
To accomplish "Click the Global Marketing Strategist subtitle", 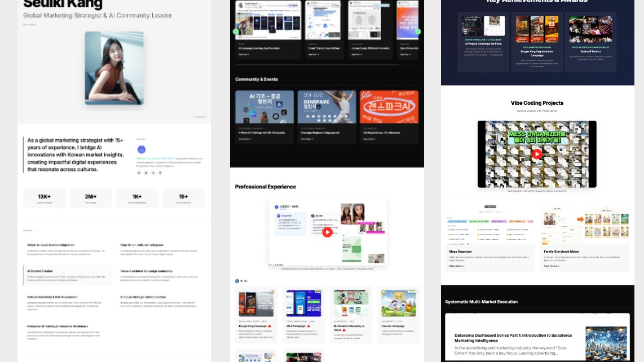I will tap(98, 16).
